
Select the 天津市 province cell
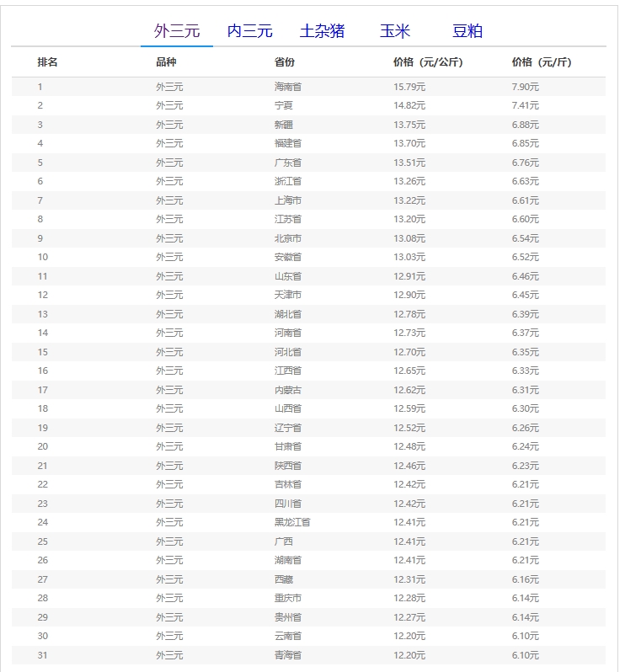pos(288,295)
